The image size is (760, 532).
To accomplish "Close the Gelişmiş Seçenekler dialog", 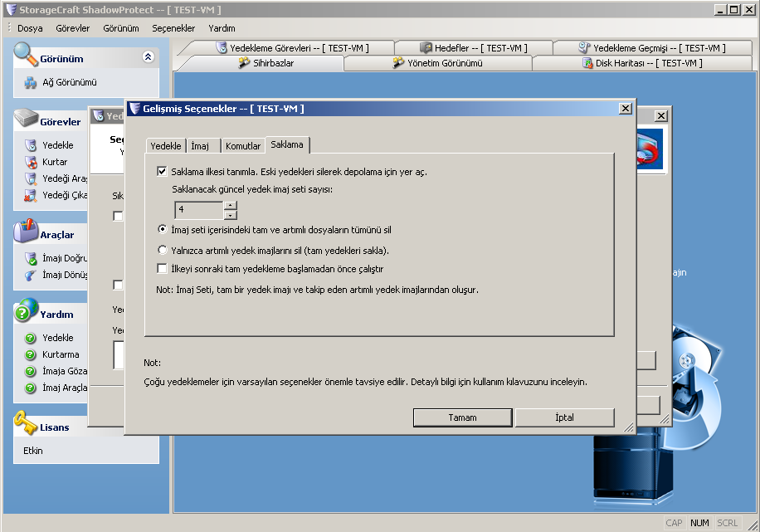I will coord(626,109).
